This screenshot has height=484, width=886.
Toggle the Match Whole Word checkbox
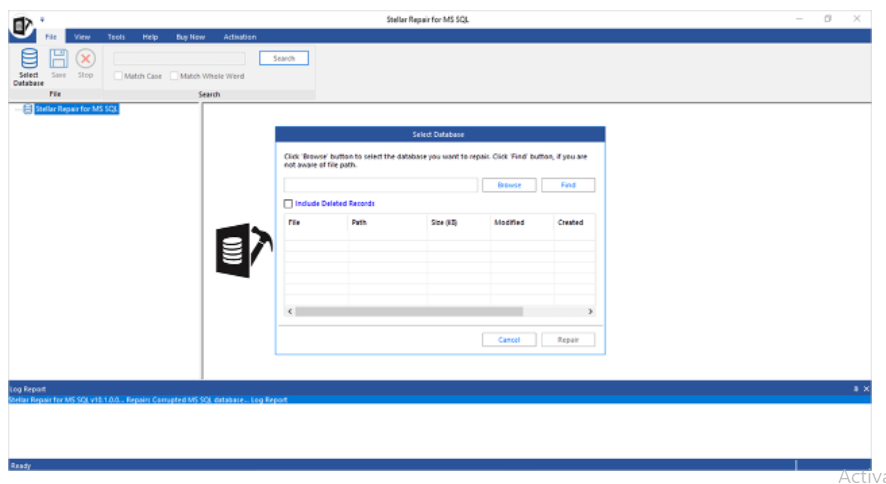(174, 76)
